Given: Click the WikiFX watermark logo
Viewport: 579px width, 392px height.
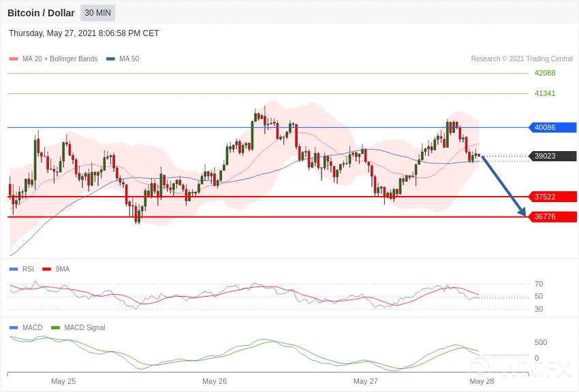Looking at the screenshot, I should tap(521, 369).
